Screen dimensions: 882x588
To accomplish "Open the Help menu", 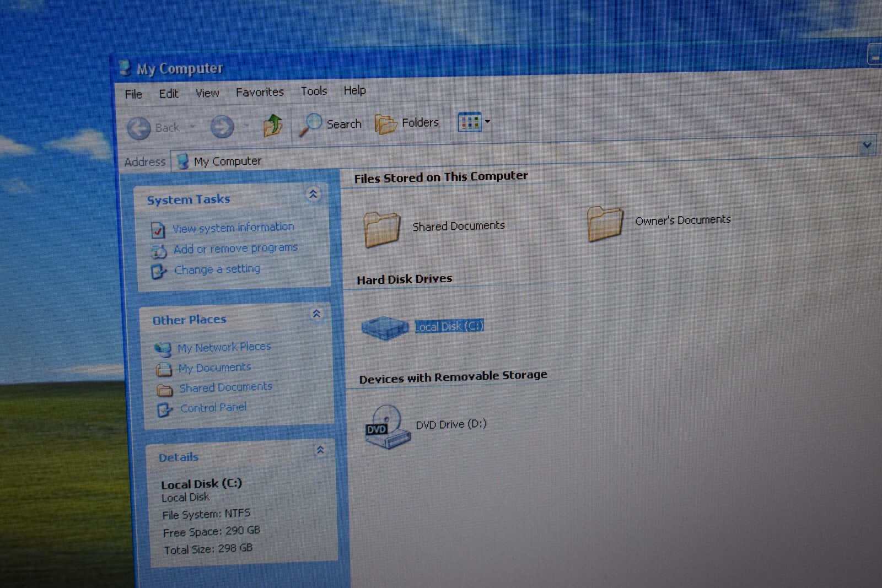I will [x=354, y=90].
